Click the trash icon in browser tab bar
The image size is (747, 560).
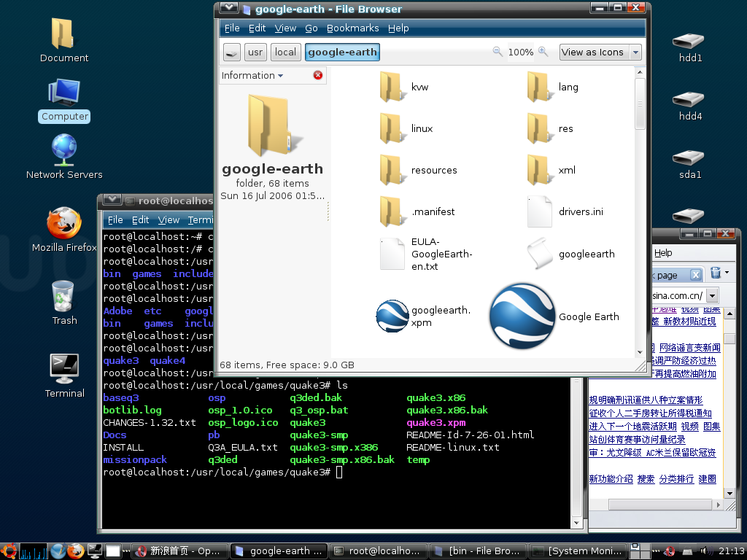tap(715, 273)
